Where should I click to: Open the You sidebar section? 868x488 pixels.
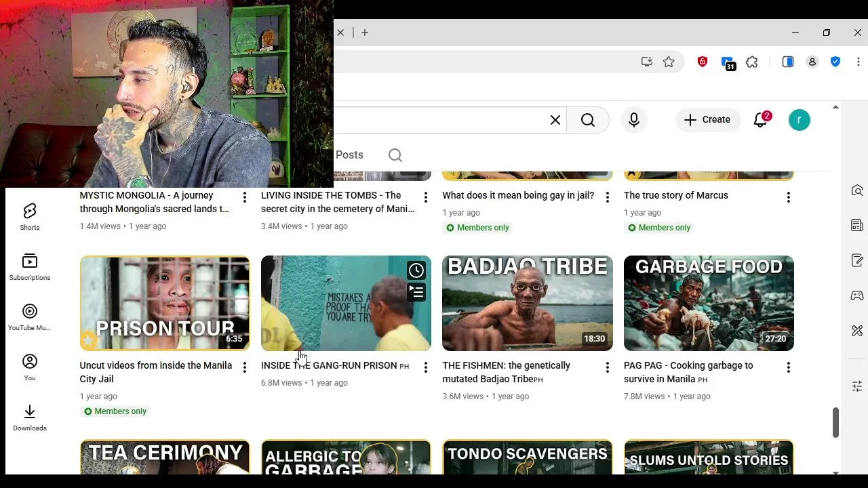tap(30, 367)
